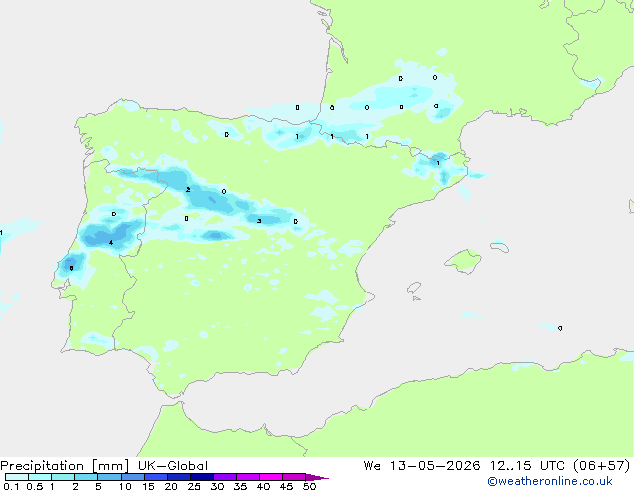Click the legend swatch between 40 and 45
Image resolution: width=634 pixels, height=490 pixels.
(x=271, y=477)
